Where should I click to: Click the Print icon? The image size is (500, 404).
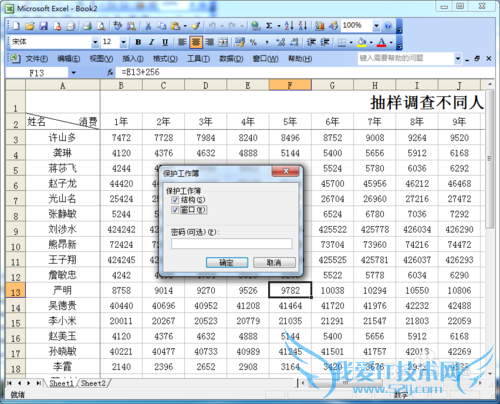coord(87,26)
